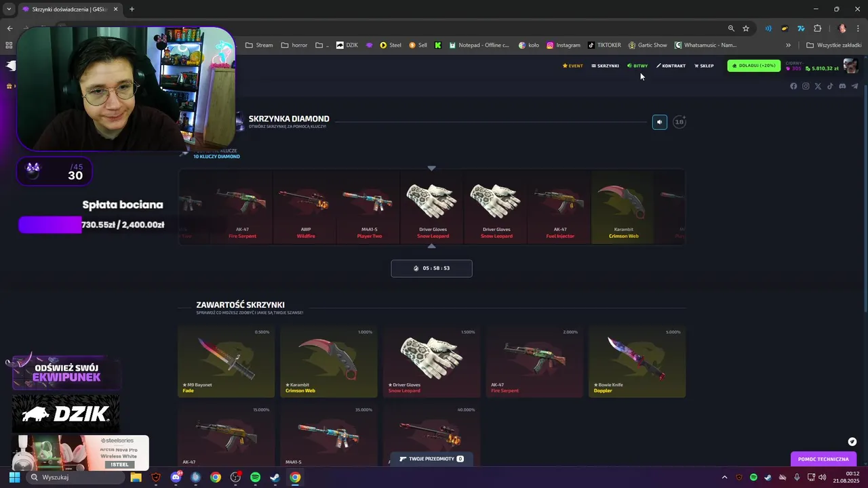Click AK-47 Fuel Injector in spinner
The image size is (868, 488).
560,207
